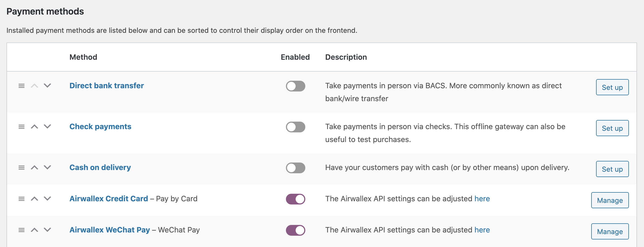
Task: Disable the Airwallex Credit Card toggle
Action: pyautogui.click(x=296, y=199)
